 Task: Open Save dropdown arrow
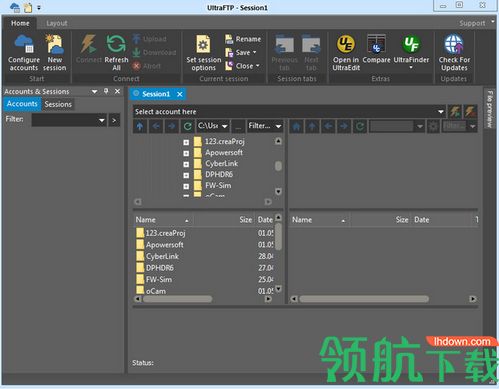[255, 52]
